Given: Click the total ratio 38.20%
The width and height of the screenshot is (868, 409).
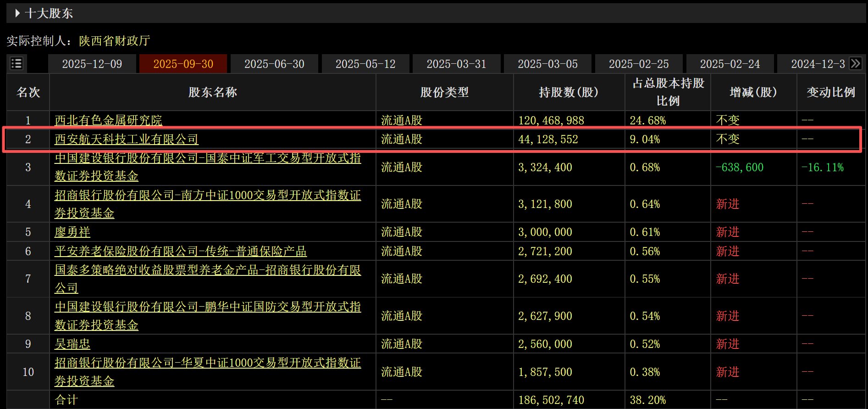Looking at the screenshot, I should (648, 400).
